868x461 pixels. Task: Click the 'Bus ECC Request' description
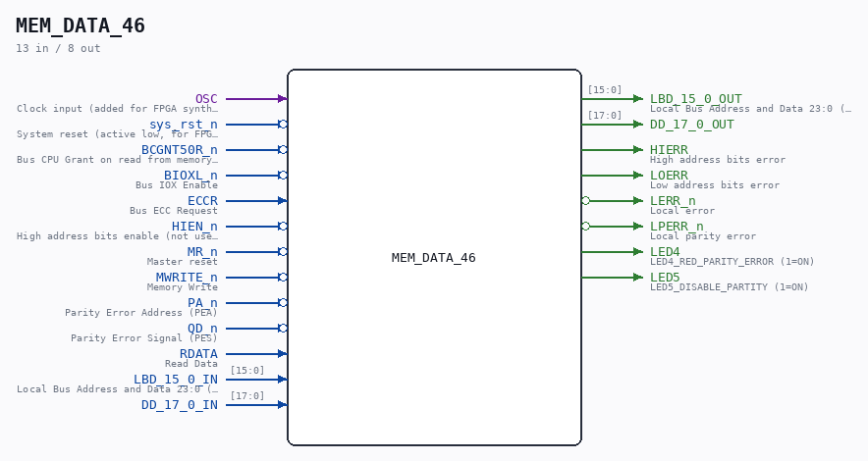174,211
